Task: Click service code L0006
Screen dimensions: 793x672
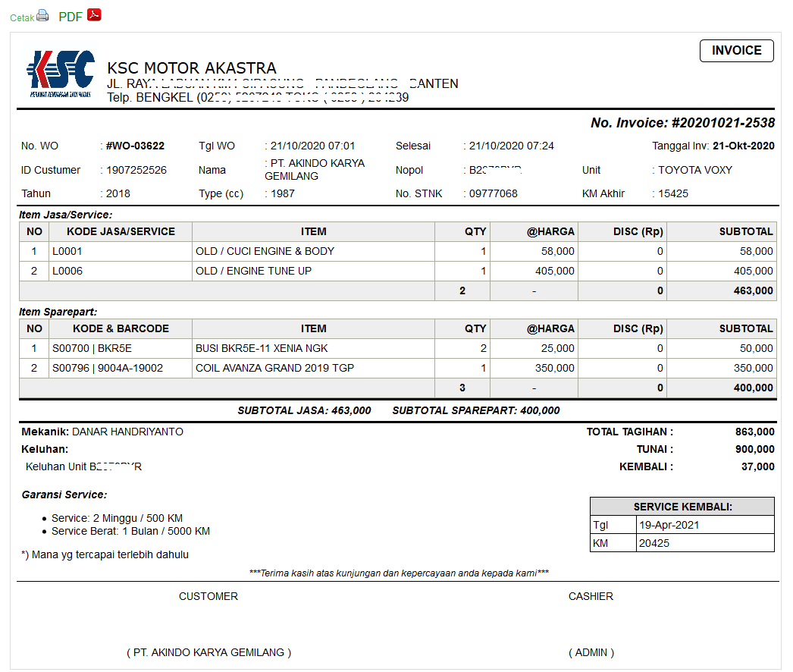Action: point(67,271)
